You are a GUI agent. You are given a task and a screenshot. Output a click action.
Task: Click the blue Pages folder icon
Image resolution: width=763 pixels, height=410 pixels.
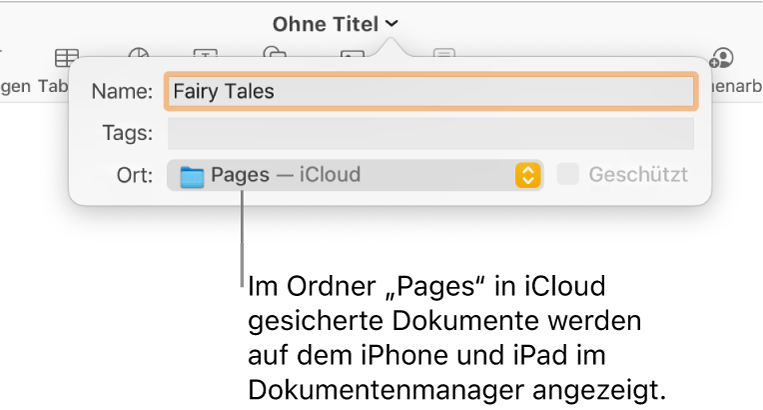(192, 177)
